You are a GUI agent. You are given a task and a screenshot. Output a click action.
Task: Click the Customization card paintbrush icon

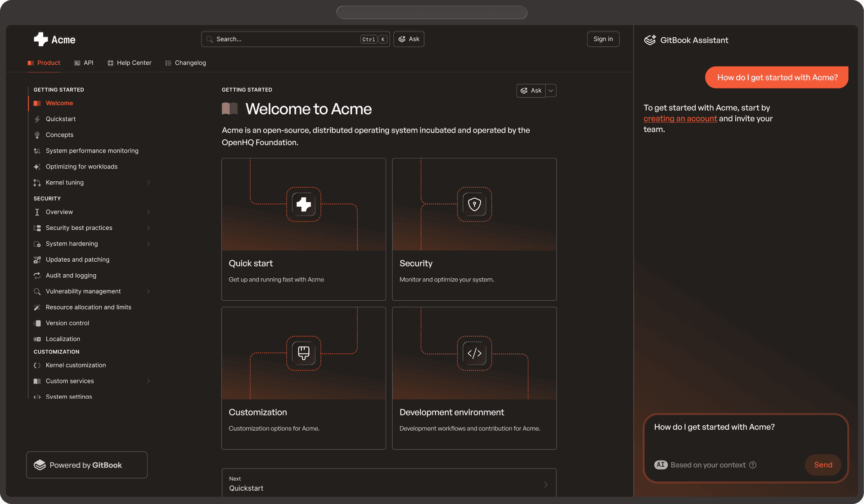tap(304, 353)
